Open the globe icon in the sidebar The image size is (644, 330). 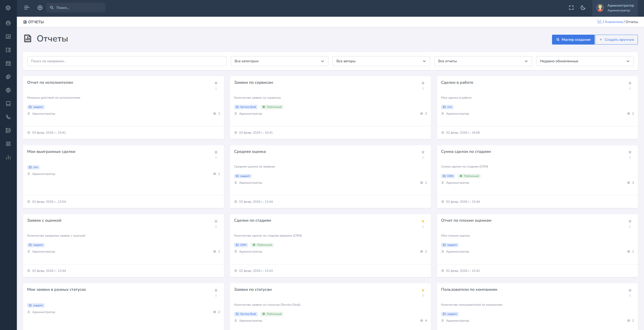click(x=8, y=90)
